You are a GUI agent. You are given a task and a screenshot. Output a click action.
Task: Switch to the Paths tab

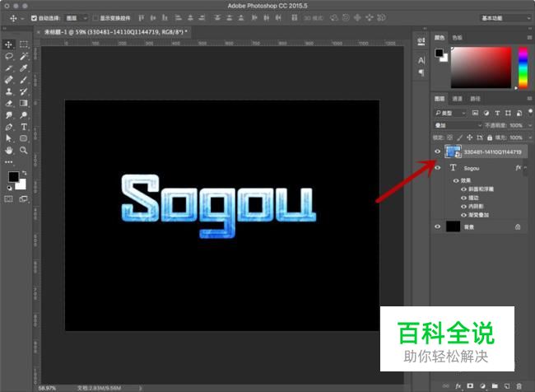pyautogui.click(x=475, y=99)
